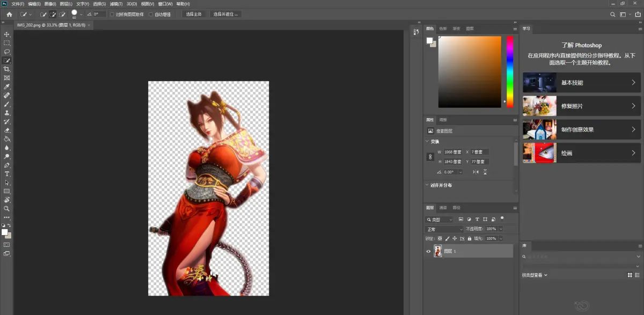644x315 pixels.
Task: Click the 选择主体 button
Action: tap(194, 14)
